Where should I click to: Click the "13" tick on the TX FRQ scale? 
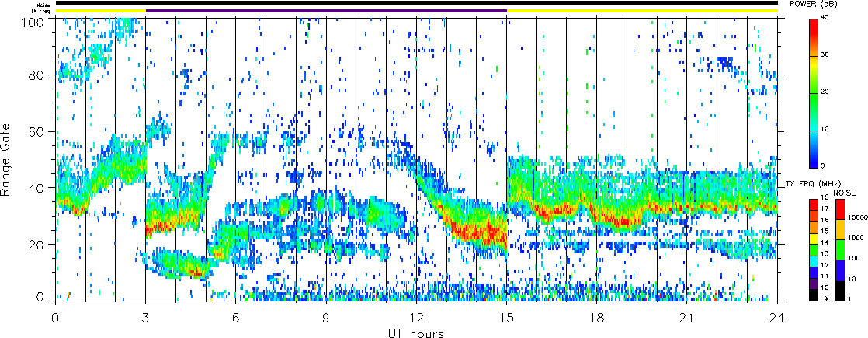point(825,254)
